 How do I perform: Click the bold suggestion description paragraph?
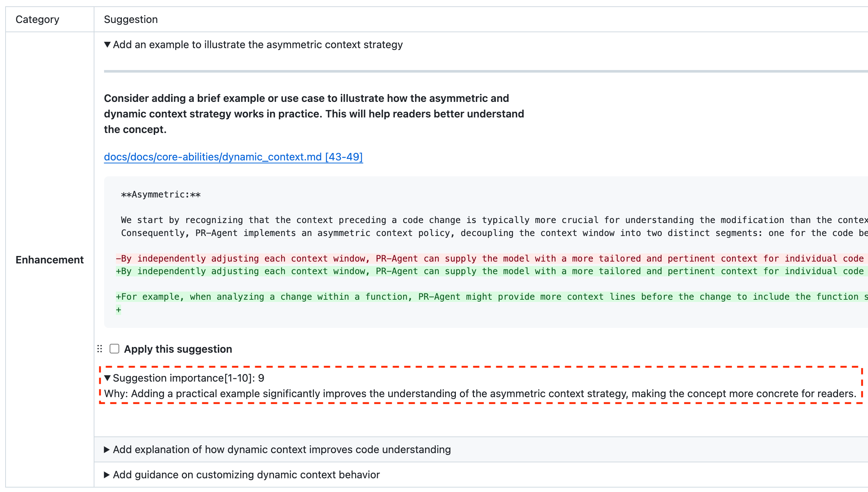tap(314, 114)
